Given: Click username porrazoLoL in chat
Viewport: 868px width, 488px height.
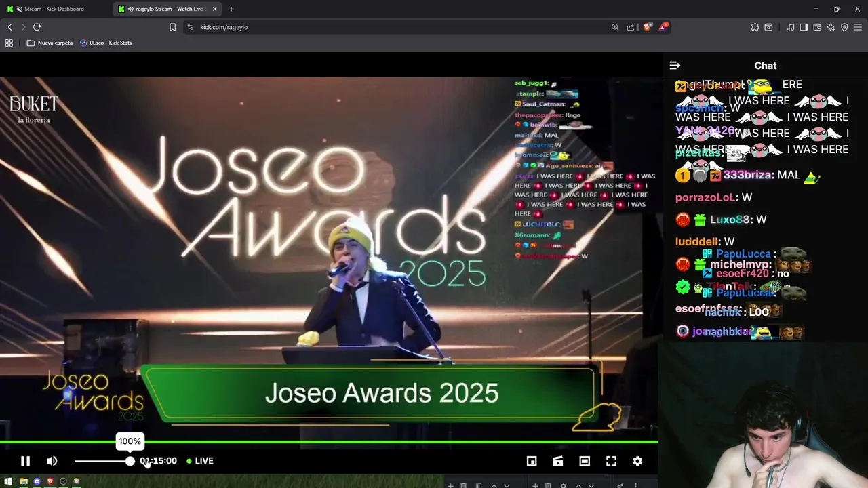Looking at the screenshot, I should pos(705,197).
